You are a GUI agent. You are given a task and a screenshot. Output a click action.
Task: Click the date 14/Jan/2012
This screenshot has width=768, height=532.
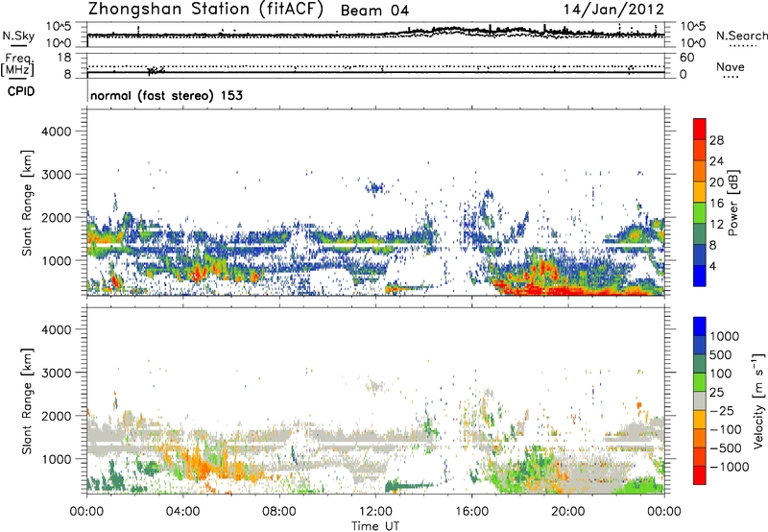coord(613,10)
